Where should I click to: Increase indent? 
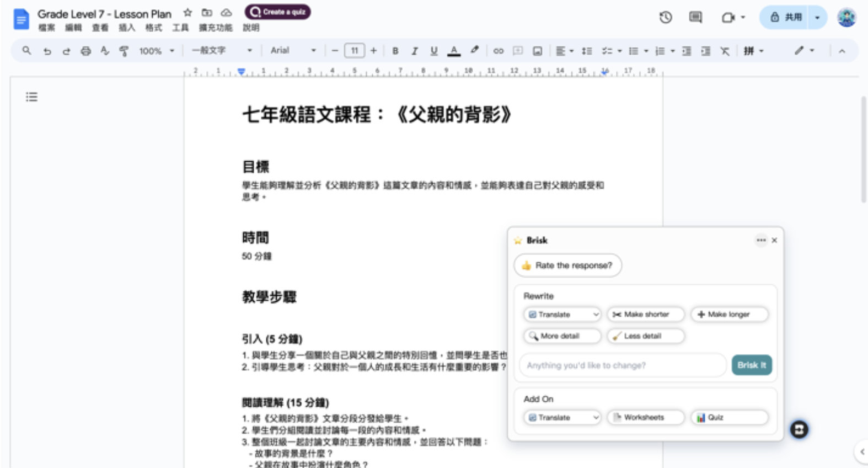706,51
